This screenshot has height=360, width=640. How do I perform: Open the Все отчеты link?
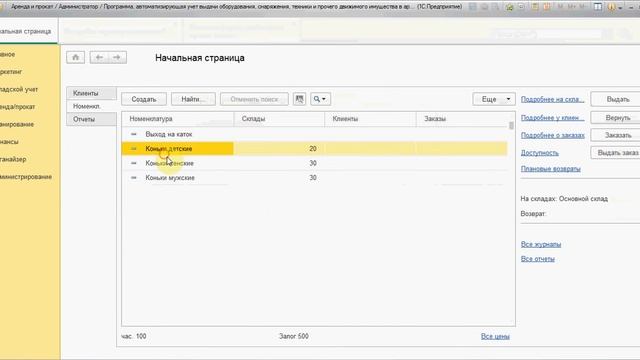coord(538,259)
